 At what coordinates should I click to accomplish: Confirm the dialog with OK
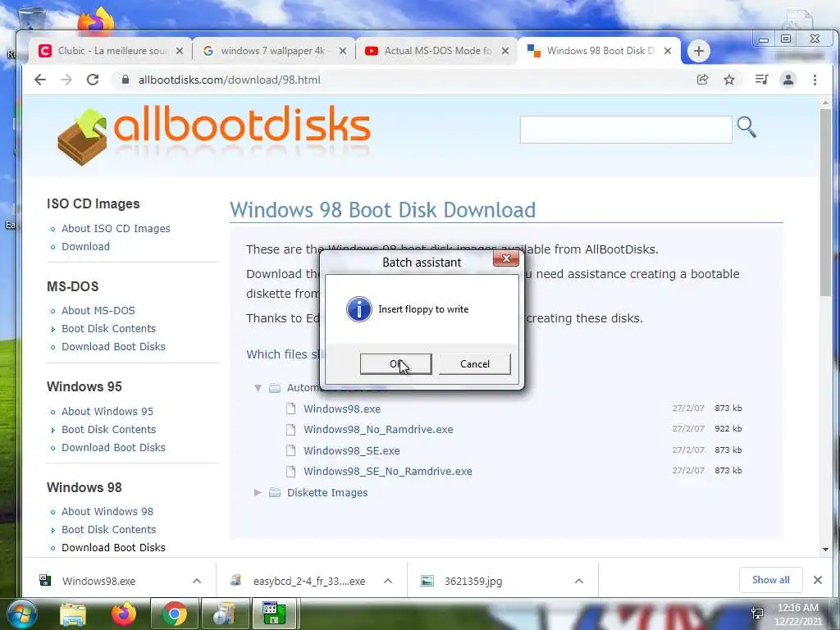396,363
